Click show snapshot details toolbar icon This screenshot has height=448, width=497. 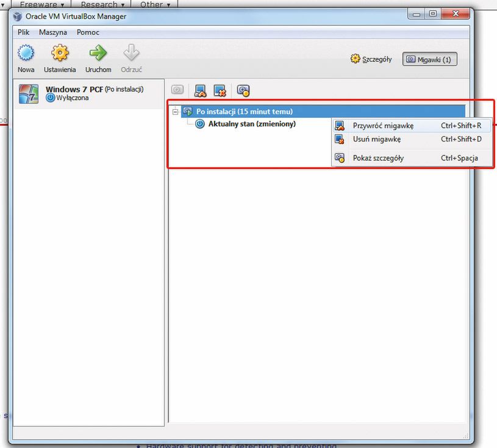coord(243,91)
